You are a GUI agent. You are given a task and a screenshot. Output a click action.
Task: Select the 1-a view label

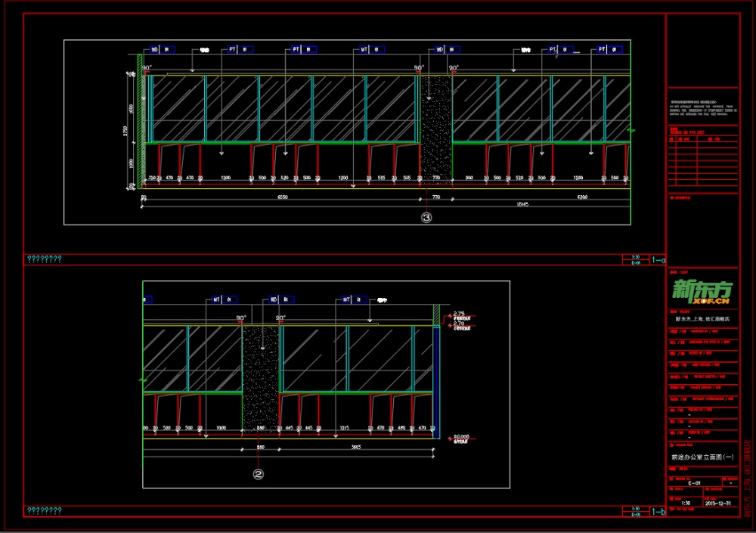[x=658, y=260]
